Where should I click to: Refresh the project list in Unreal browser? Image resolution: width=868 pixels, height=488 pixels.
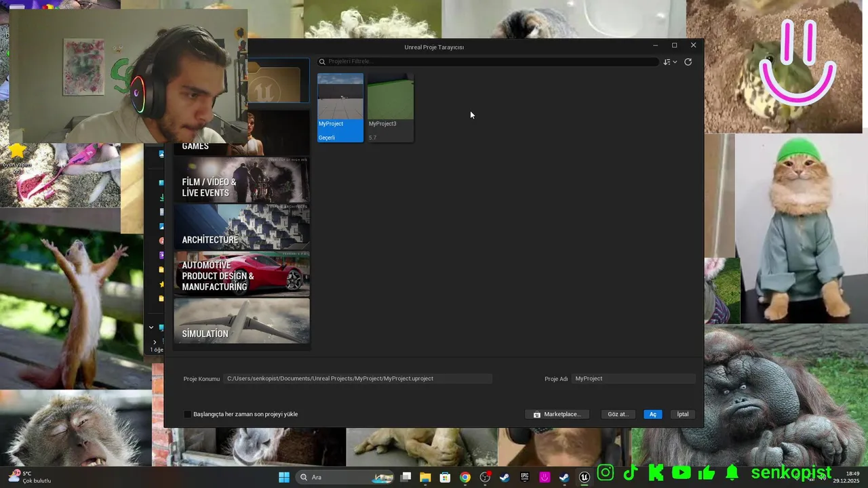[688, 62]
